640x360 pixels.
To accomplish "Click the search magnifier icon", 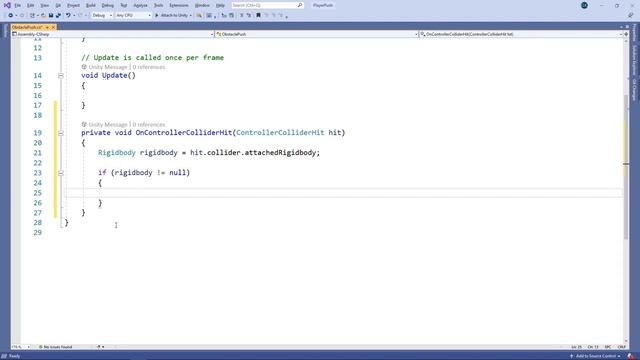I will [x=300, y=5].
